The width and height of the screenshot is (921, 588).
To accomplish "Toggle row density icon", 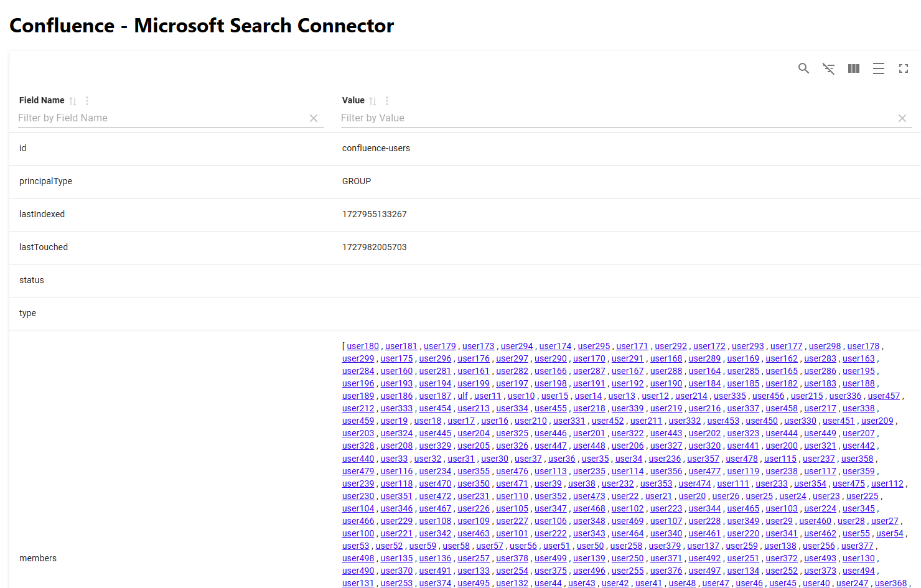I will click(878, 68).
